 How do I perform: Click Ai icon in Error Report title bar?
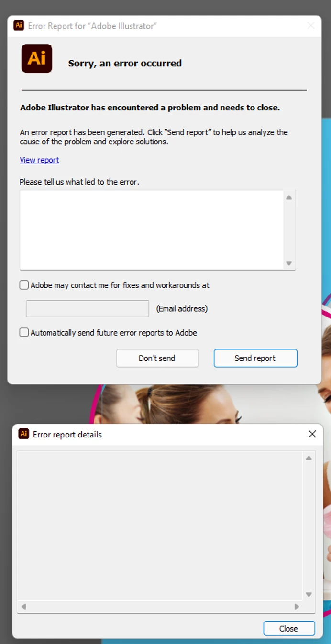click(19, 25)
